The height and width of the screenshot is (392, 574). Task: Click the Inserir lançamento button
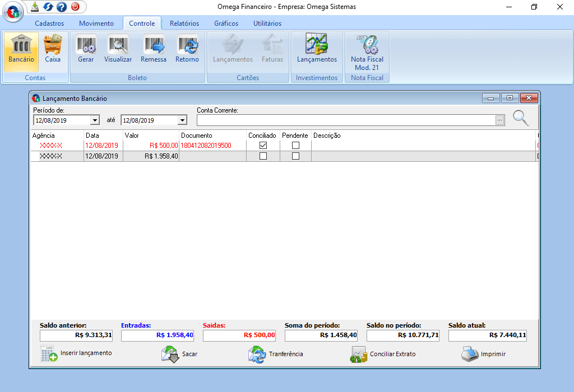76,353
